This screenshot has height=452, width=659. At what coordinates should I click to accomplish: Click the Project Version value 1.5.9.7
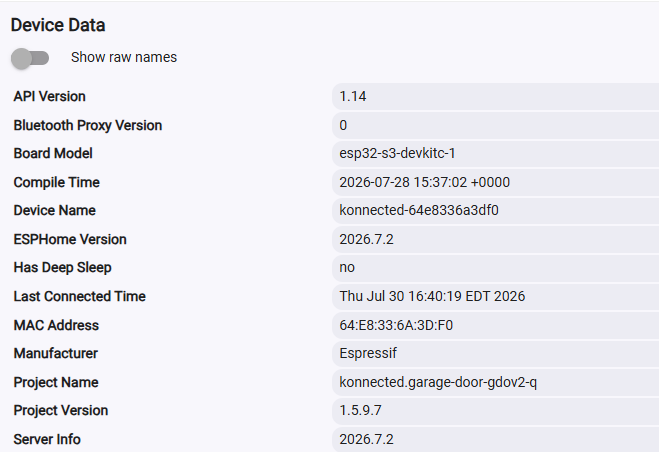360,410
